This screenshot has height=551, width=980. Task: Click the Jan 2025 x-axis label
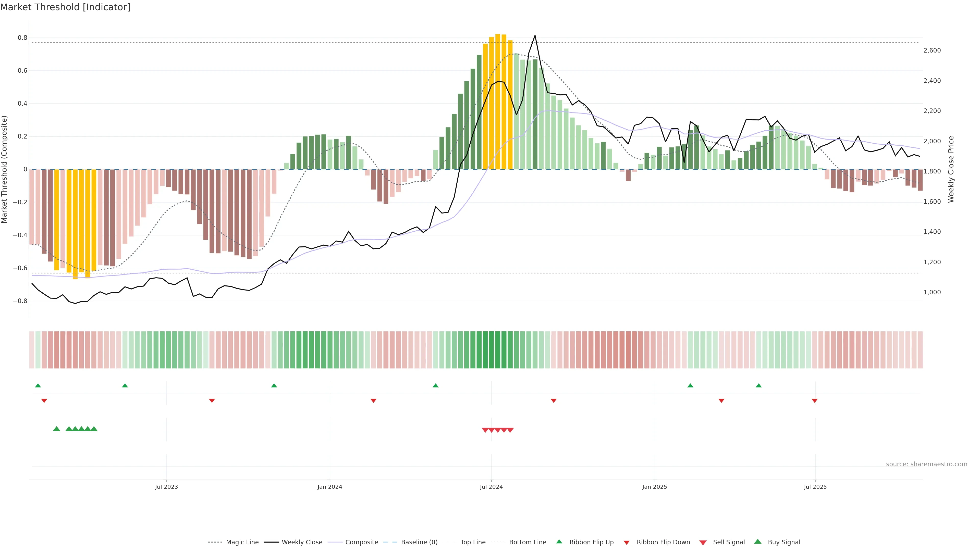point(654,487)
